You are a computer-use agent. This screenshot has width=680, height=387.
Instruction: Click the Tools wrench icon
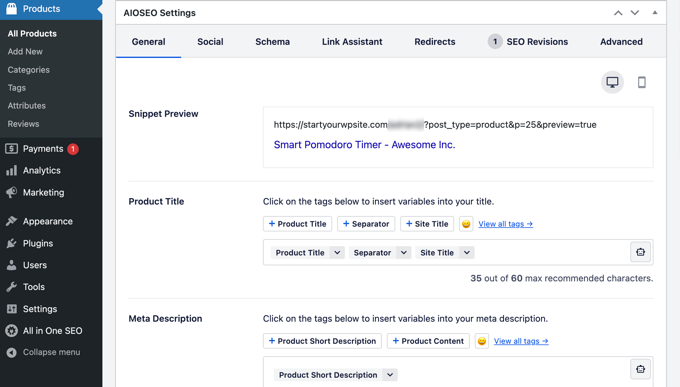click(12, 287)
